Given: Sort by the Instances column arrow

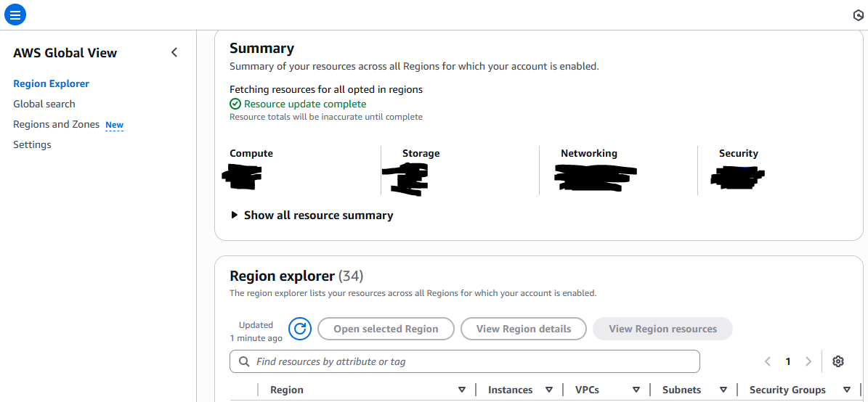Looking at the screenshot, I should coord(549,390).
